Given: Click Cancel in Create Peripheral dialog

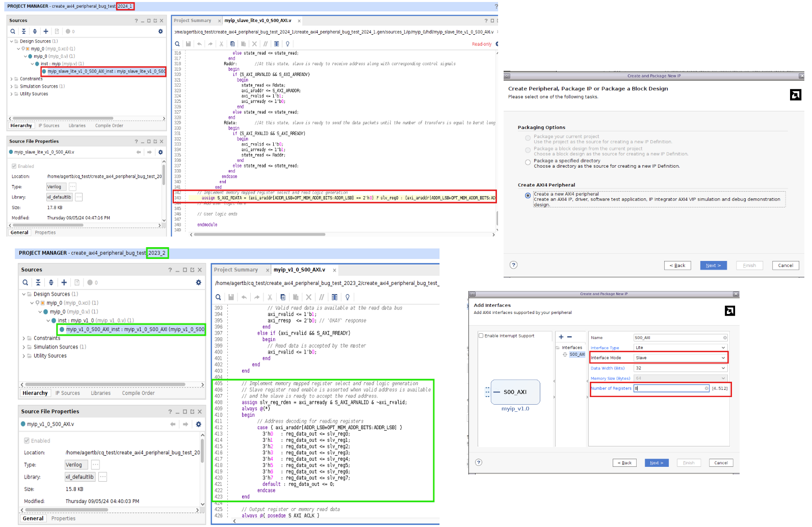Looking at the screenshot, I should point(785,266).
